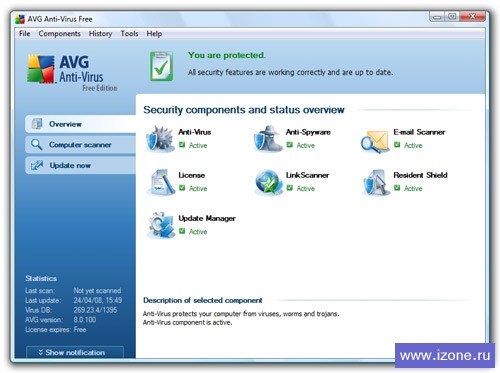Screen dimensions: 500x373
Task: Expand Show notification panel
Action: (x=75, y=352)
